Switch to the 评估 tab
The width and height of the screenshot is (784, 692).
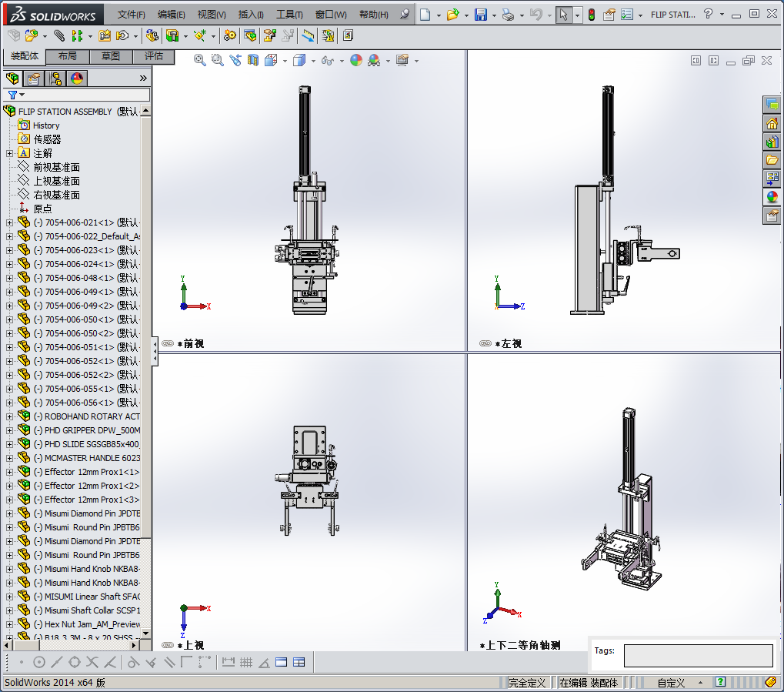click(153, 56)
